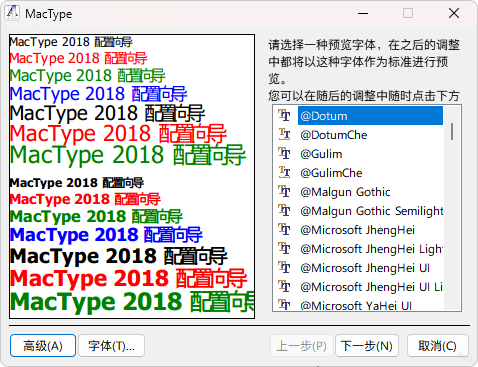478x367 pixels.
Task: Click the 上一步(P) previous button
Action: point(301,346)
